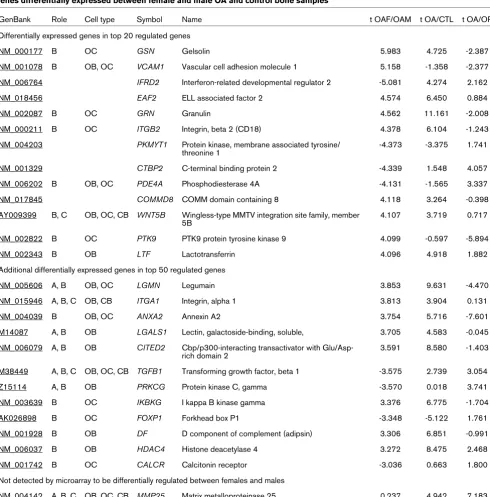Select gene symbol CTBP2
The height and width of the screenshot is (497, 490).
click(x=150, y=168)
